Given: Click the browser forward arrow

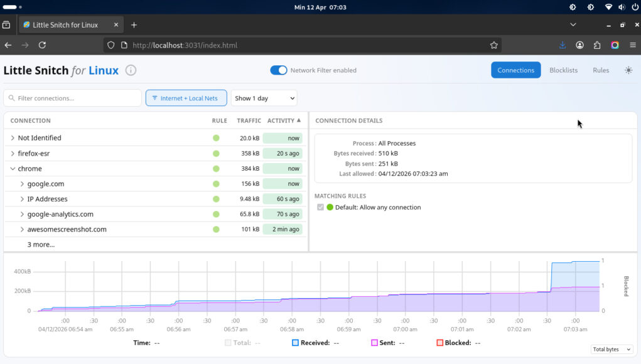Looking at the screenshot, I should coord(25,45).
